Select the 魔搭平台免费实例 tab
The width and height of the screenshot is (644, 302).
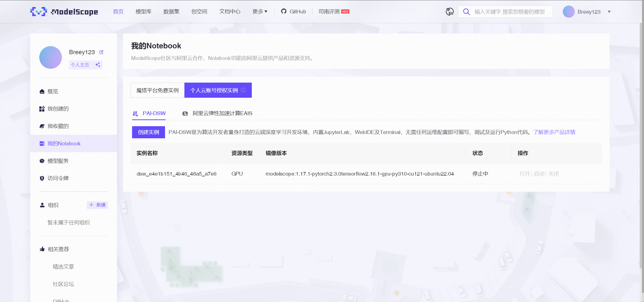point(157,90)
